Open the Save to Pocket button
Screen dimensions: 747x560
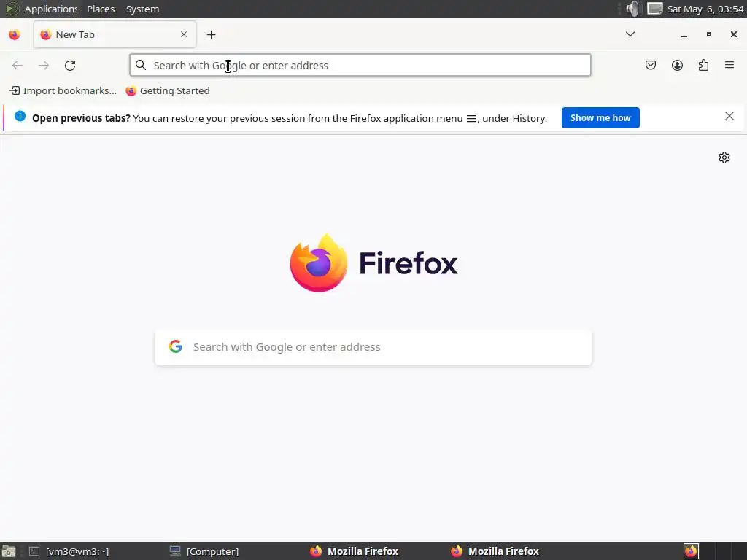pos(651,65)
